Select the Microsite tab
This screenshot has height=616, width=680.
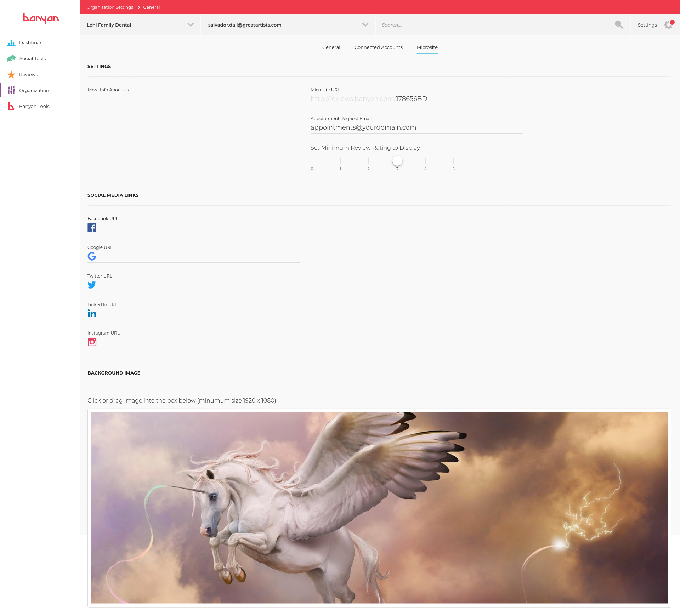[x=427, y=47]
